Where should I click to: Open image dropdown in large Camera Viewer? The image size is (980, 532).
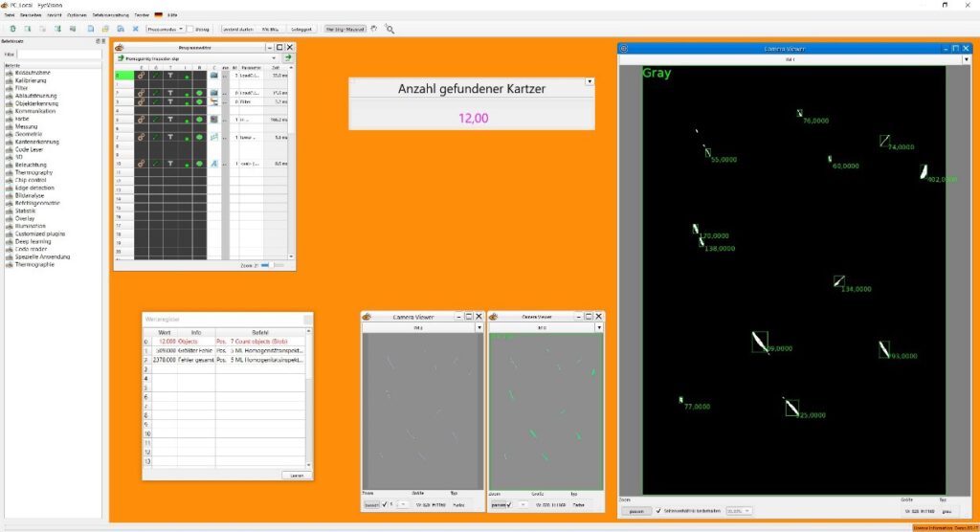pos(967,59)
